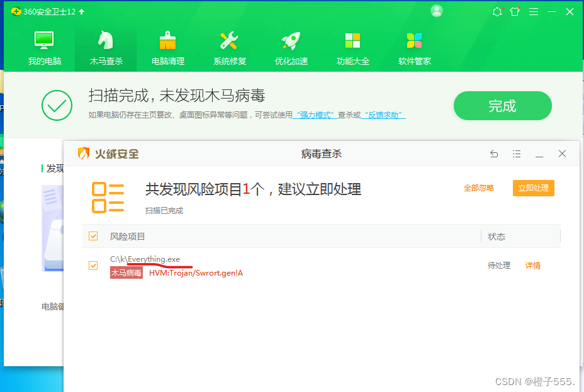The height and width of the screenshot is (392, 584).
Task: Click the 木马病毒 red tag
Action: [x=126, y=273]
